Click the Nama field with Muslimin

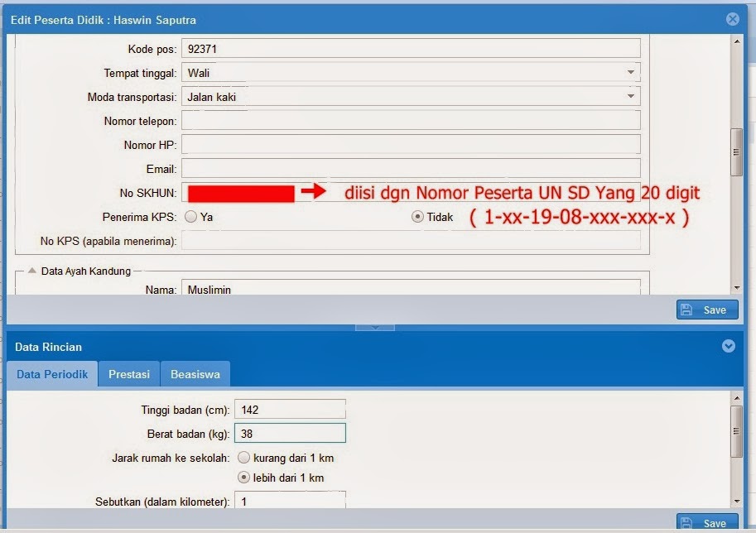[x=411, y=287]
